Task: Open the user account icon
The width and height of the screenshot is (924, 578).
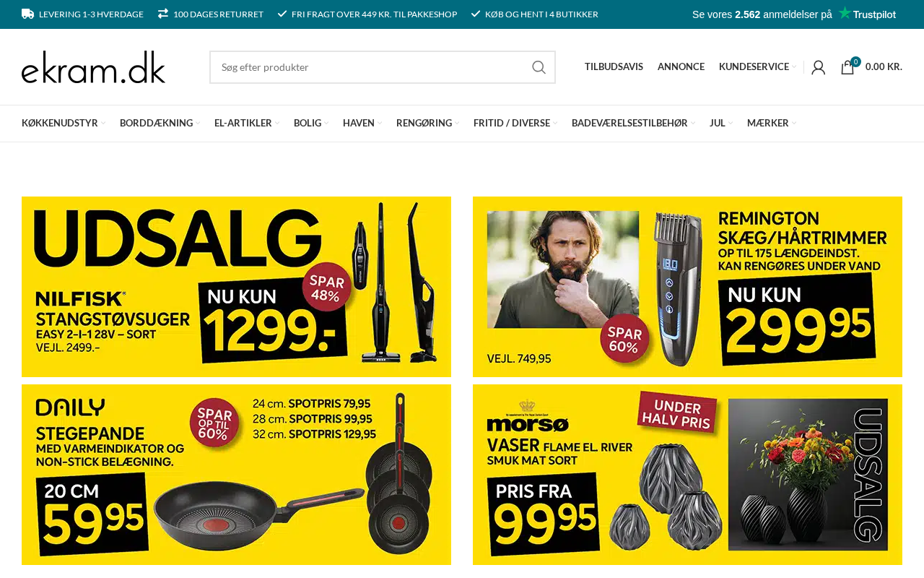Action: (818, 67)
